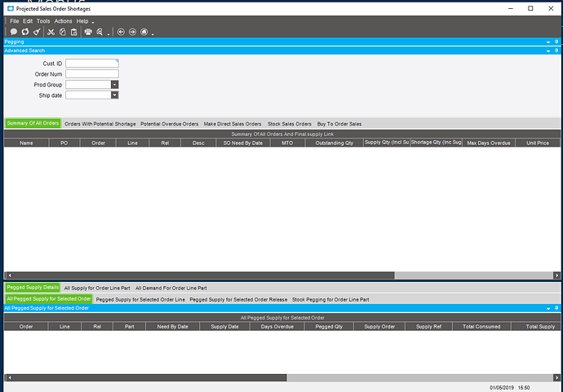Sort by Pegged Qty column header
The width and height of the screenshot is (563, 392).
329,326
